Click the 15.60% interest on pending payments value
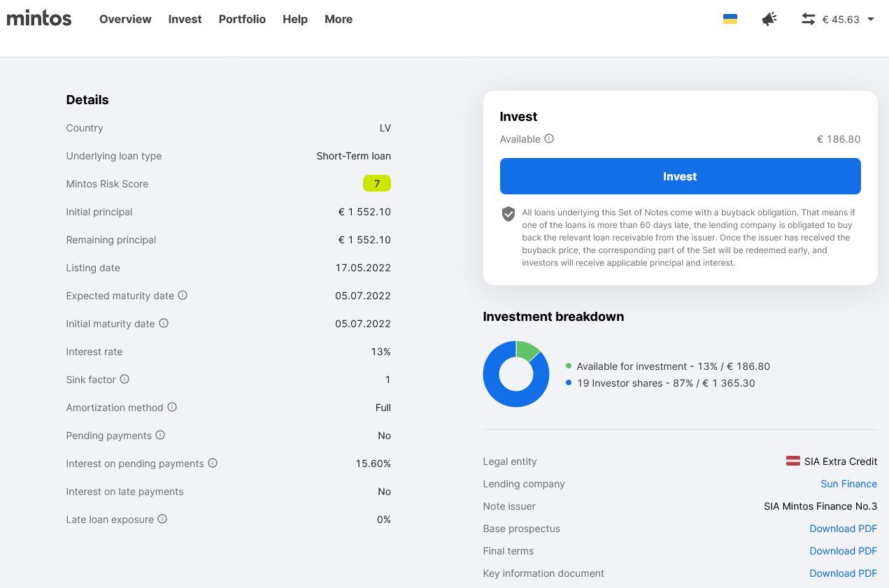 373,464
